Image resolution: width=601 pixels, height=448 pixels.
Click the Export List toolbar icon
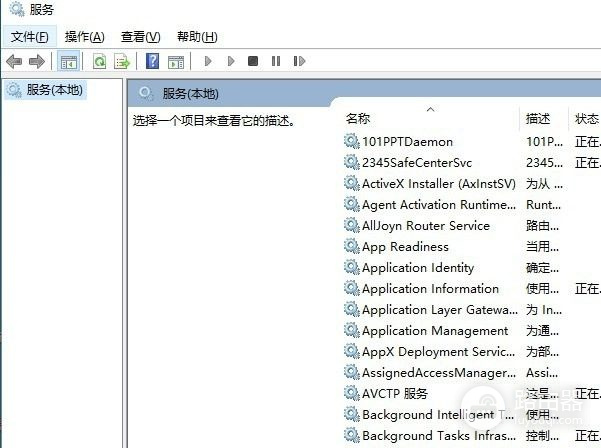[122, 61]
